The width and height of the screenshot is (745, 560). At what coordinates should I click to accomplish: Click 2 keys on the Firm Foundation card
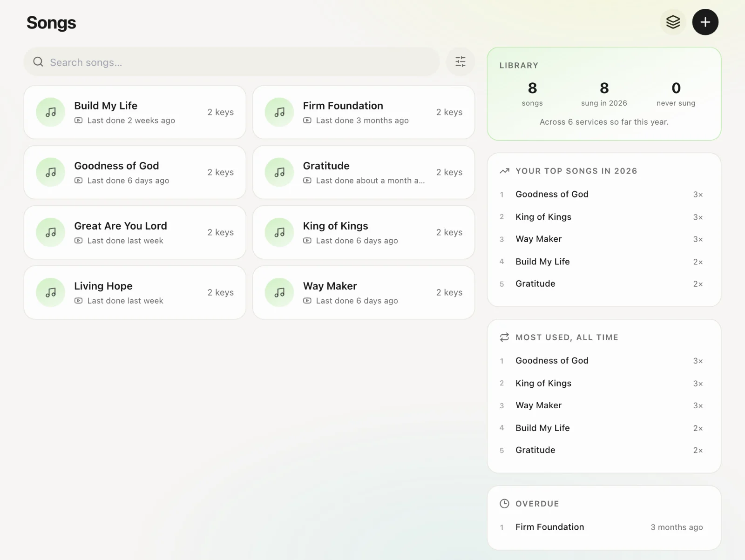449,112
